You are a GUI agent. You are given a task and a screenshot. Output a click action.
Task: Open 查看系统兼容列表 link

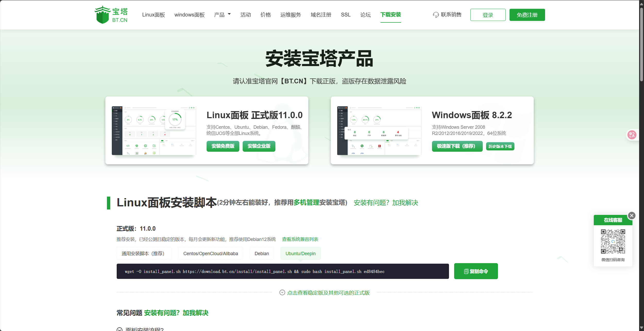(300, 239)
